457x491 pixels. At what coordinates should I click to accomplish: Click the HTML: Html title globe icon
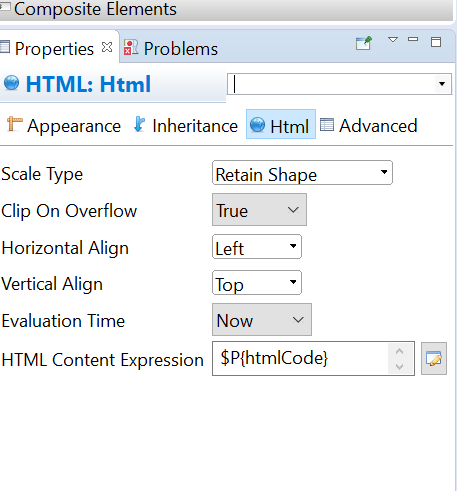12,83
